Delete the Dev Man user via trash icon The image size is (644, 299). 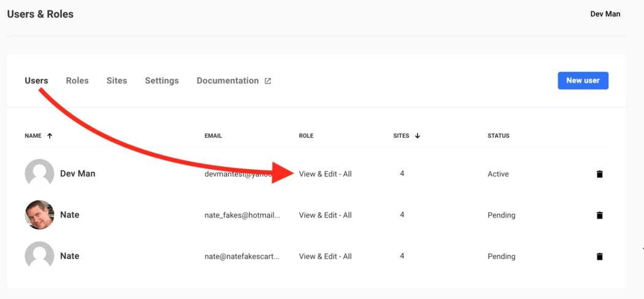click(x=599, y=174)
